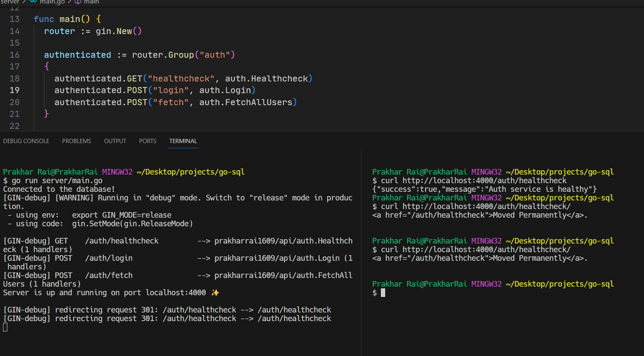Click line number 19 in the gutter

(x=15, y=90)
